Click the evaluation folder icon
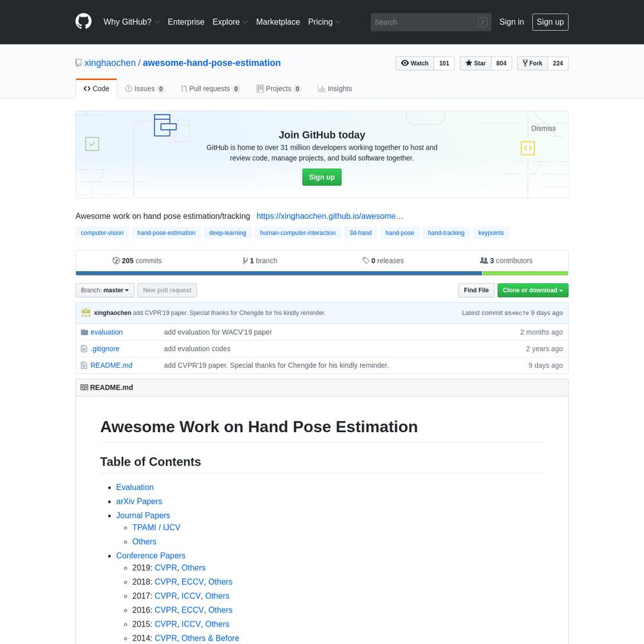644x644 pixels. click(x=84, y=332)
